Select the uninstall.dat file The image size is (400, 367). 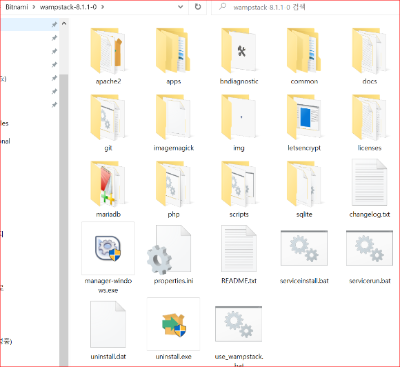click(108, 330)
